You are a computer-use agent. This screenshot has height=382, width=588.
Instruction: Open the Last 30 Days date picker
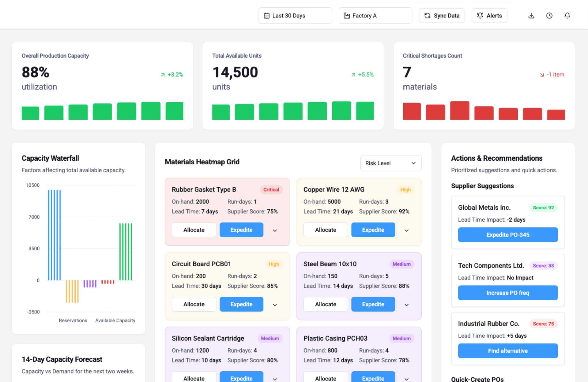(295, 16)
